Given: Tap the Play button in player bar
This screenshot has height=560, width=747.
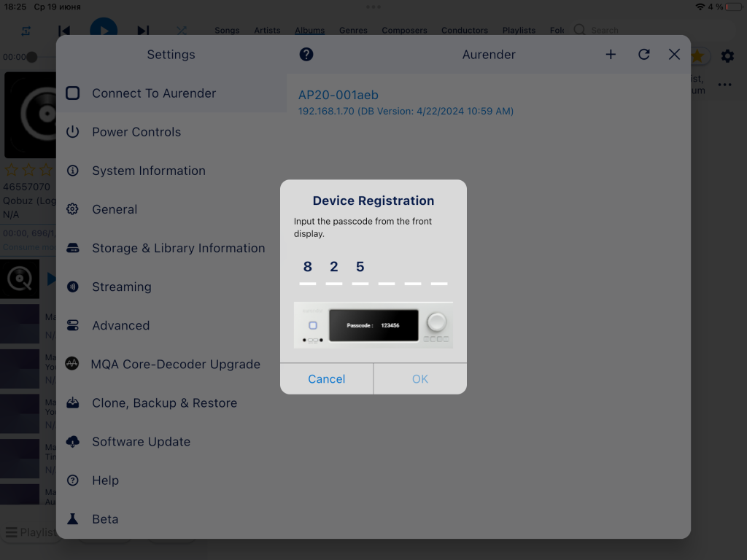Looking at the screenshot, I should pos(104,29).
